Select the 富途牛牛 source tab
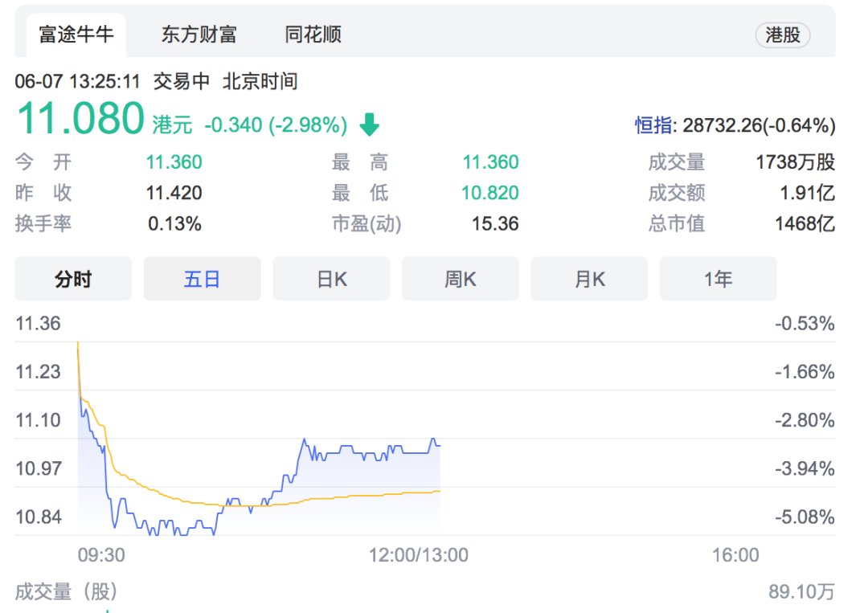 [76, 35]
